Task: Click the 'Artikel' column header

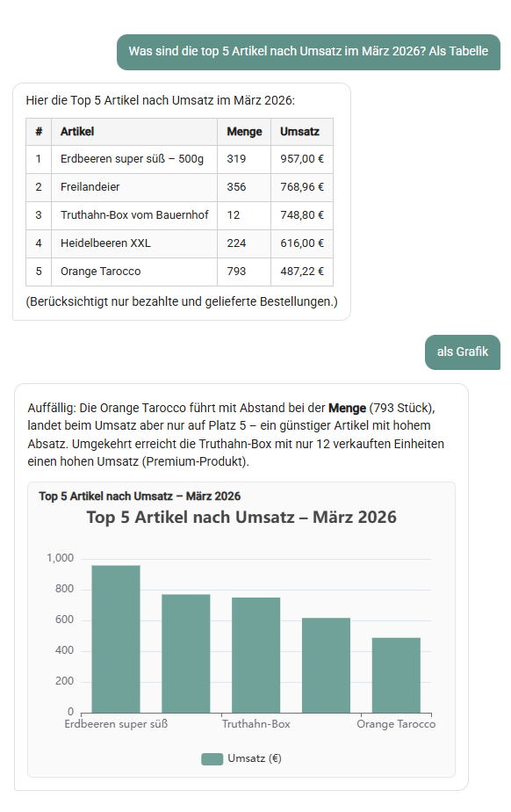Action: 134,132
